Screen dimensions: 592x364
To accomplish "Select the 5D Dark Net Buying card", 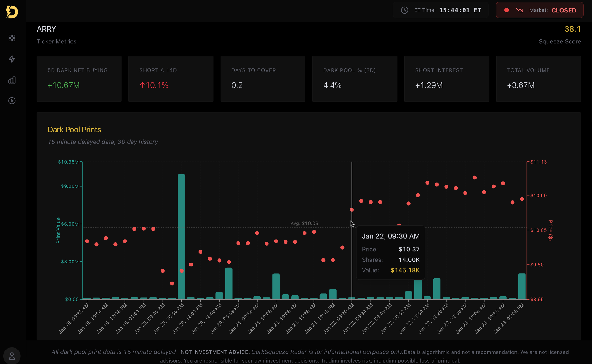I will click(79, 79).
